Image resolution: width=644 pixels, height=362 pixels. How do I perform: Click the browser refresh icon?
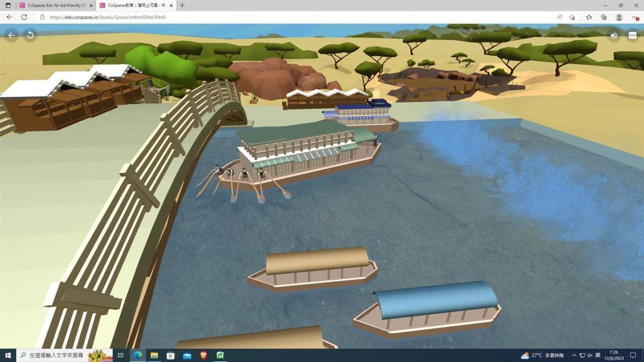(x=24, y=17)
